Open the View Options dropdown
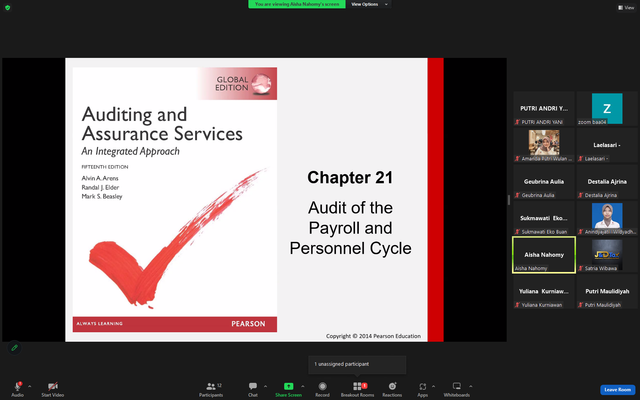This screenshot has width=640, height=400. 369,4
